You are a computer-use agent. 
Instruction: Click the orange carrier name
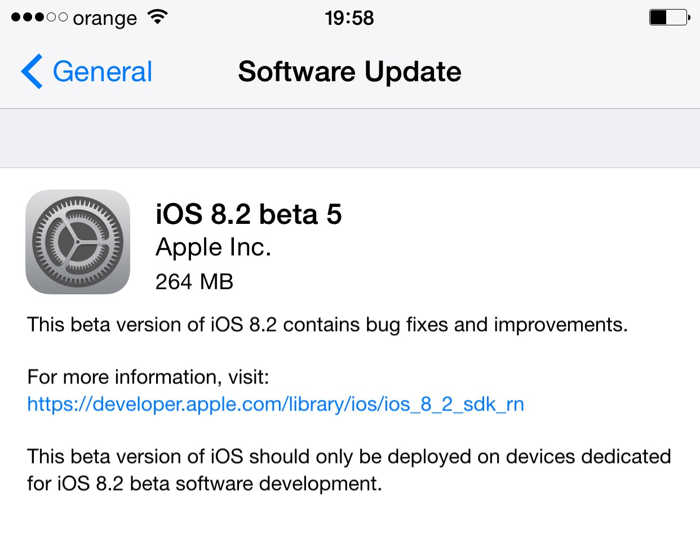click(103, 17)
